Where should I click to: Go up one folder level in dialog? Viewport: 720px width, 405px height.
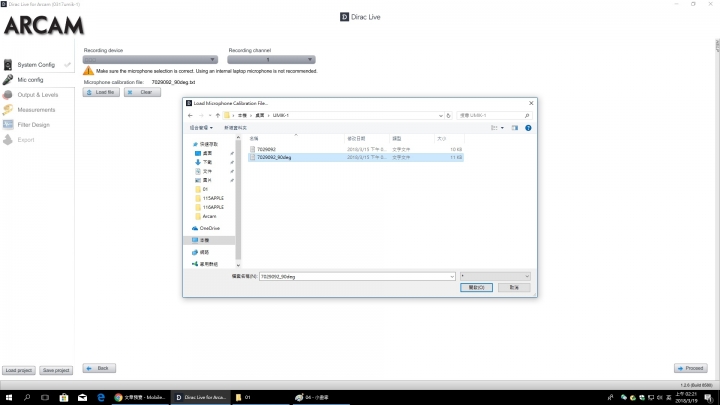(x=218, y=115)
